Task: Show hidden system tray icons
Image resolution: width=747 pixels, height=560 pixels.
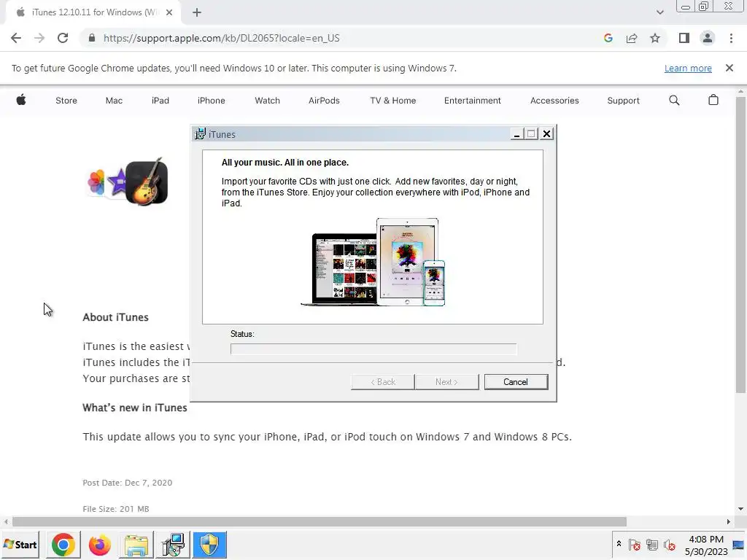Action: (619, 544)
